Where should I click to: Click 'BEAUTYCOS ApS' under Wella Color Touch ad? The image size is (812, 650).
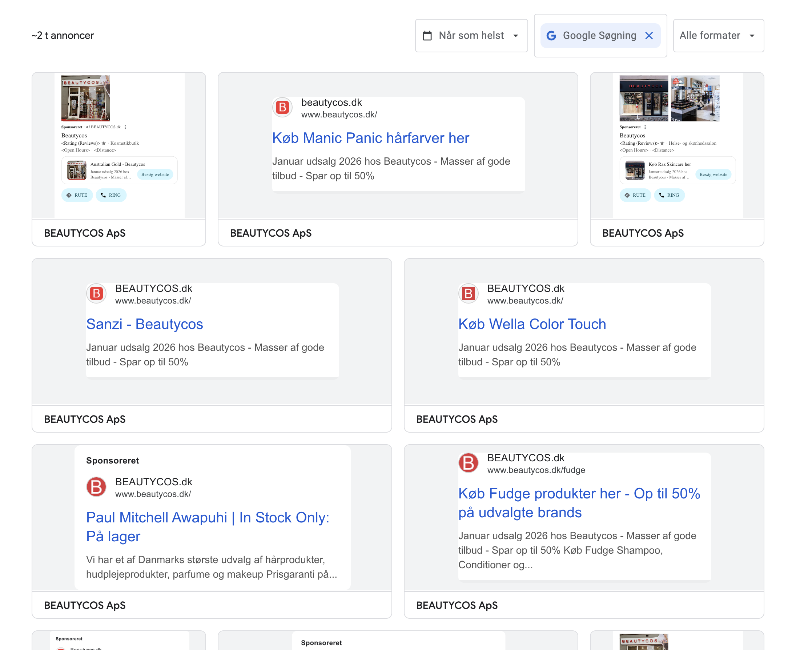click(x=457, y=419)
